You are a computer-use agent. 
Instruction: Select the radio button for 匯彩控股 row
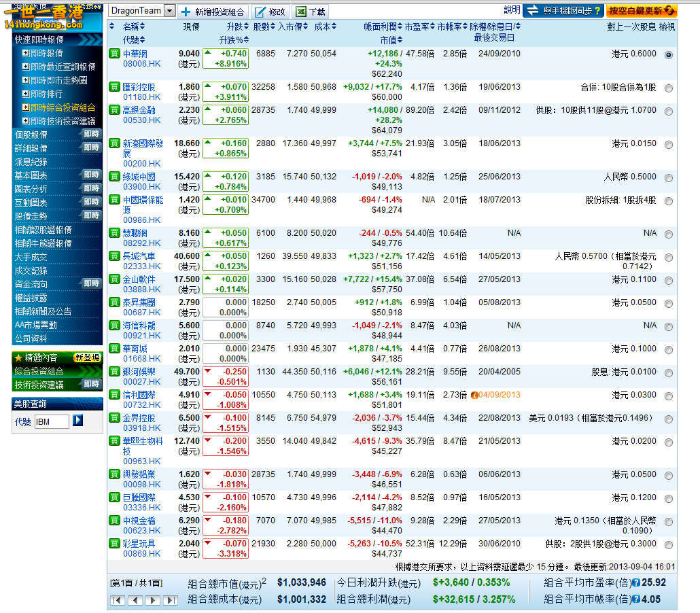[668, 88]
